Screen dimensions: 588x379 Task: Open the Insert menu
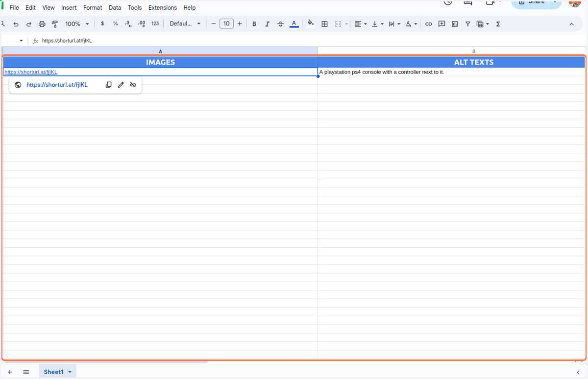coord(69,8)
